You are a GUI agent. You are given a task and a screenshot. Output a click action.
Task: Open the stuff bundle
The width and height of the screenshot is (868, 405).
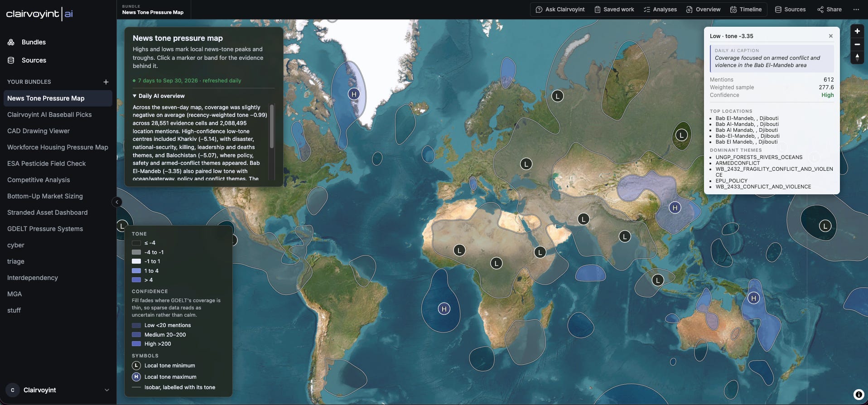click(x=58, y=310)
